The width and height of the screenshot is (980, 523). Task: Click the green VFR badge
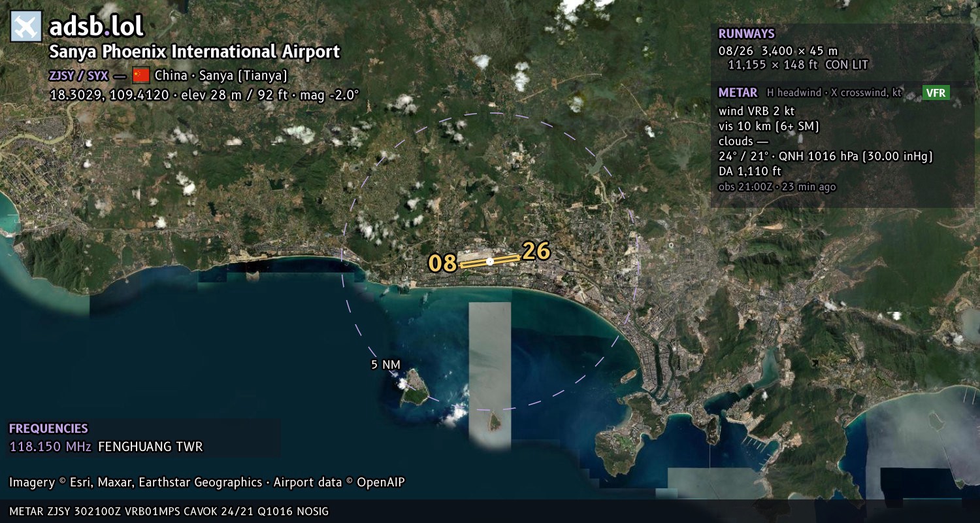coord(936,93)
